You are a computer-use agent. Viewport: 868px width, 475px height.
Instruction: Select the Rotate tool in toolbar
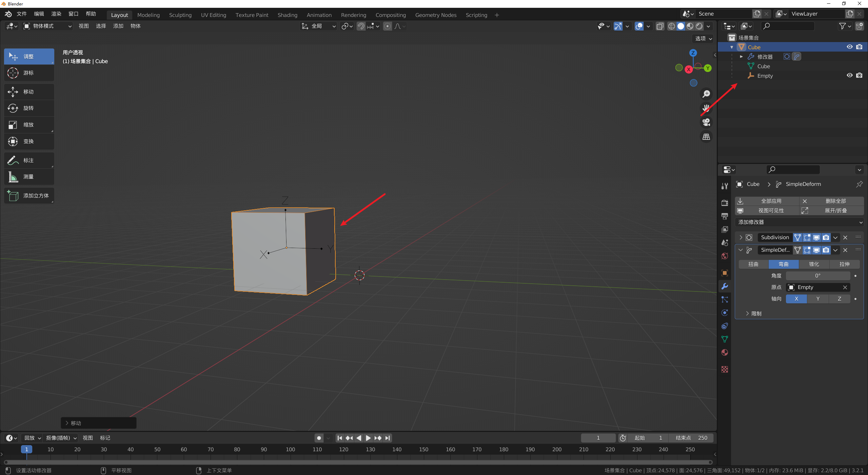[28, 108]
